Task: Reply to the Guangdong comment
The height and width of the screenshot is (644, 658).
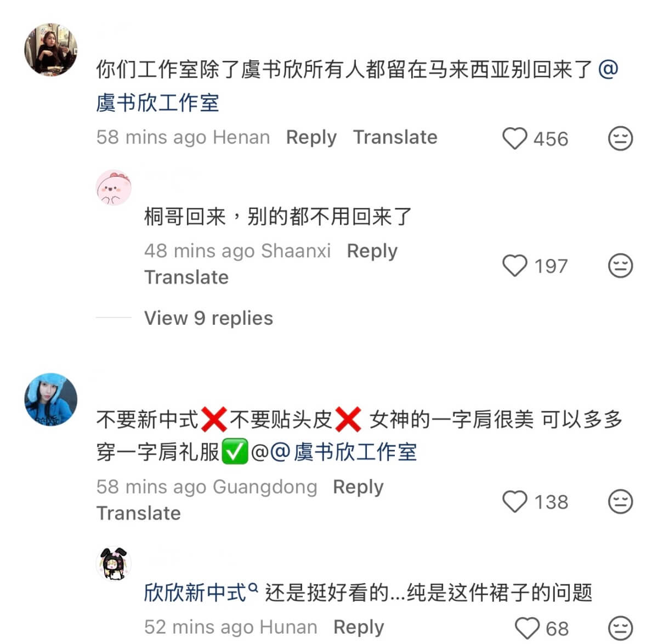Action: (358, 487)
